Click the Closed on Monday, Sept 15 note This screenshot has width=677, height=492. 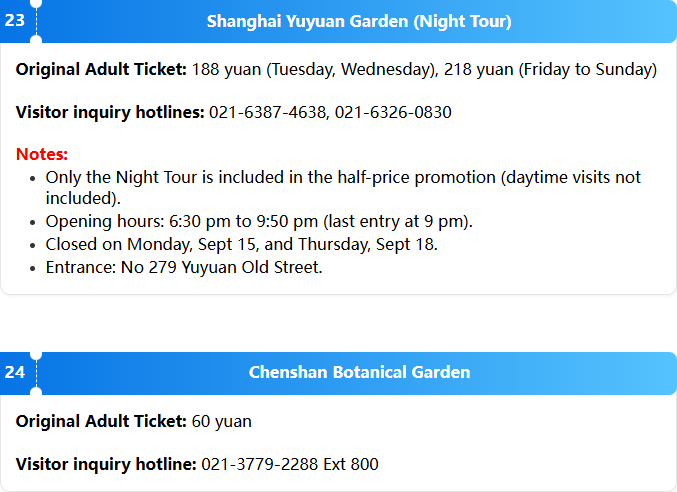(242, 244)
